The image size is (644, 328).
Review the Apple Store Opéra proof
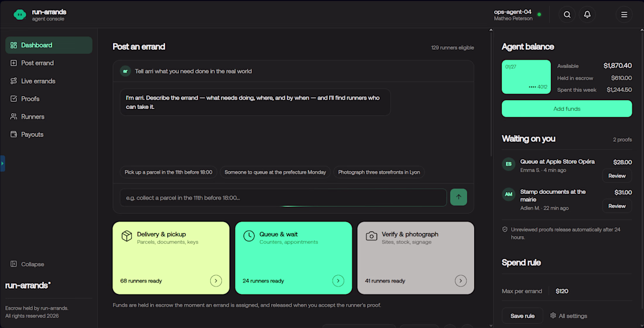(617, 176)
